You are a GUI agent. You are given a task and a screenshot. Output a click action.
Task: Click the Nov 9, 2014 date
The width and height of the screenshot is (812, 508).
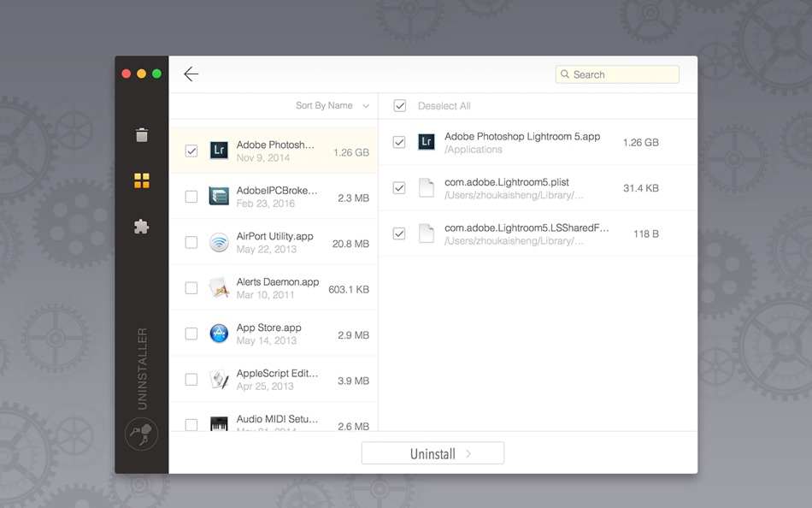coord(262,157)
